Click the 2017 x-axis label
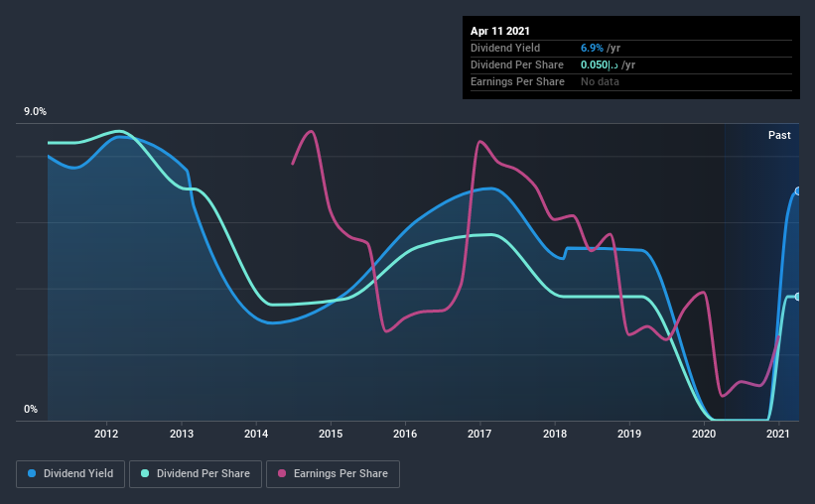Viewport: 815px width, 504px height. click(x=479, y=434)
